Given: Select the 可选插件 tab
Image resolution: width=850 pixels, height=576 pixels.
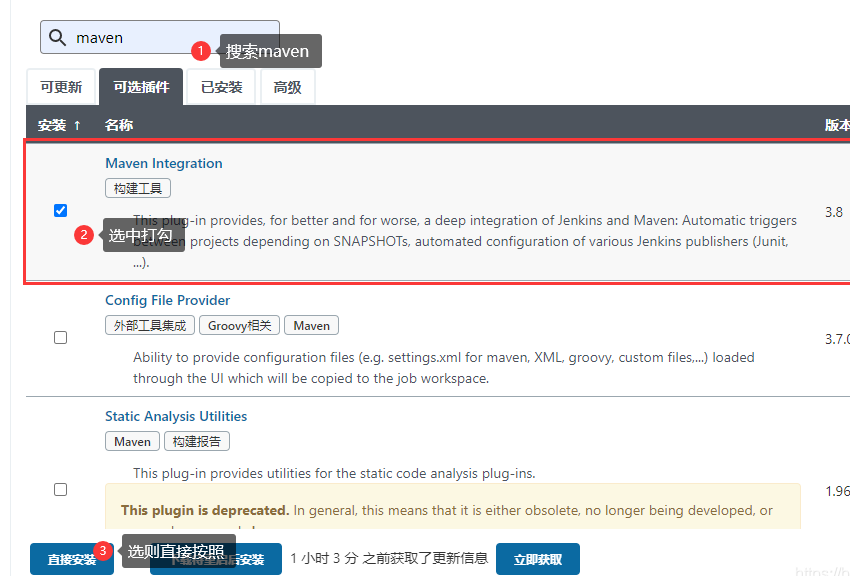Looking at the screenshot, I should tap(141, 87).
